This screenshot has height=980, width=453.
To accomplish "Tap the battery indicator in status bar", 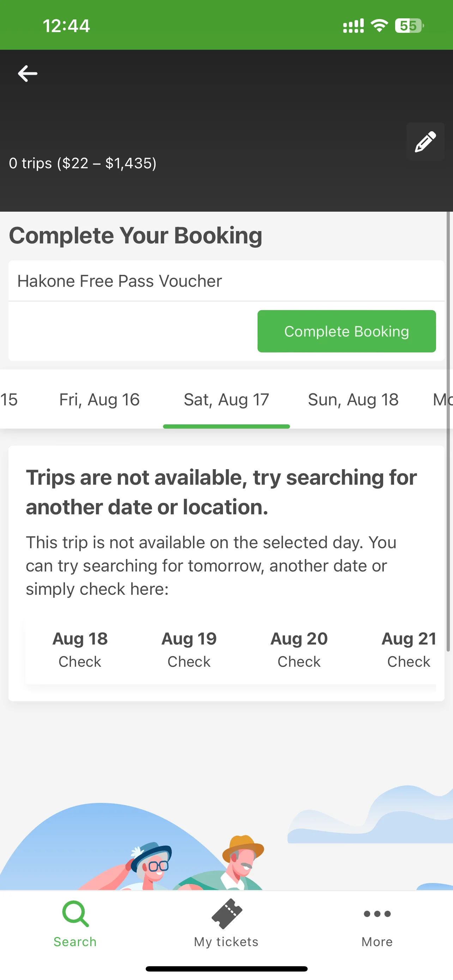I will 409,26.
